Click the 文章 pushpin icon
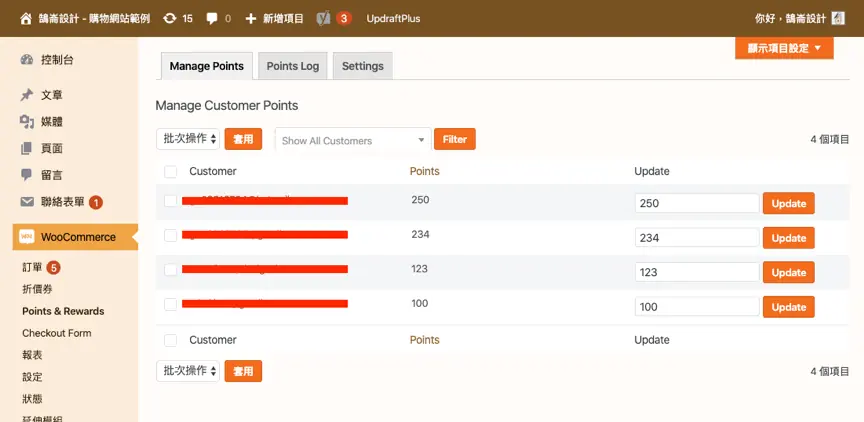Screen dimensions: 864x422 click(x=26, y=95)
